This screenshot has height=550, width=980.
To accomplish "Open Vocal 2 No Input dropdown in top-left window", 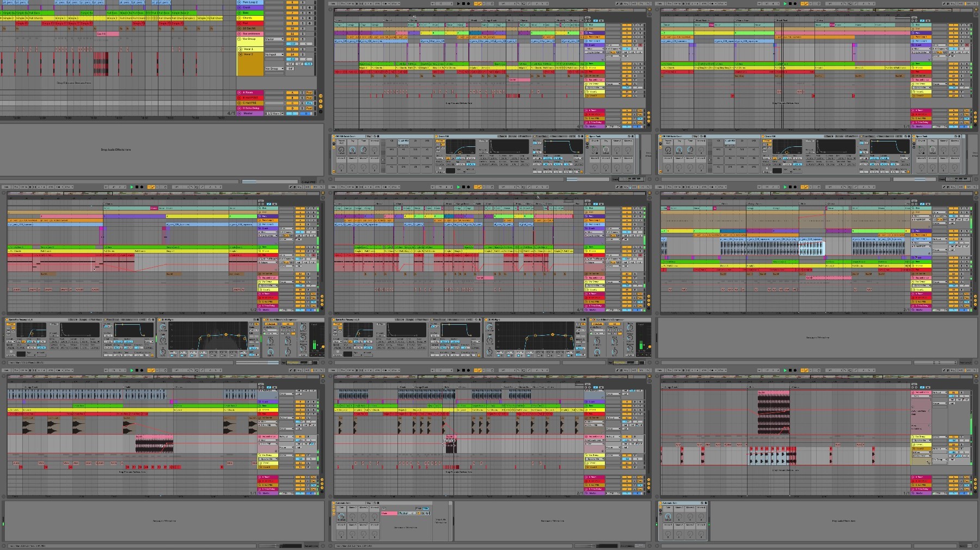I will pyautogui.click(x=274, y=54).
